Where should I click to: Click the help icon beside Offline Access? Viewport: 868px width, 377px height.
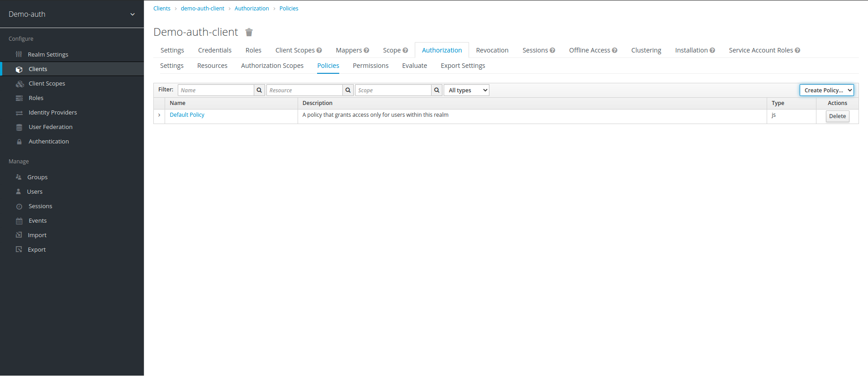point(615,51)
